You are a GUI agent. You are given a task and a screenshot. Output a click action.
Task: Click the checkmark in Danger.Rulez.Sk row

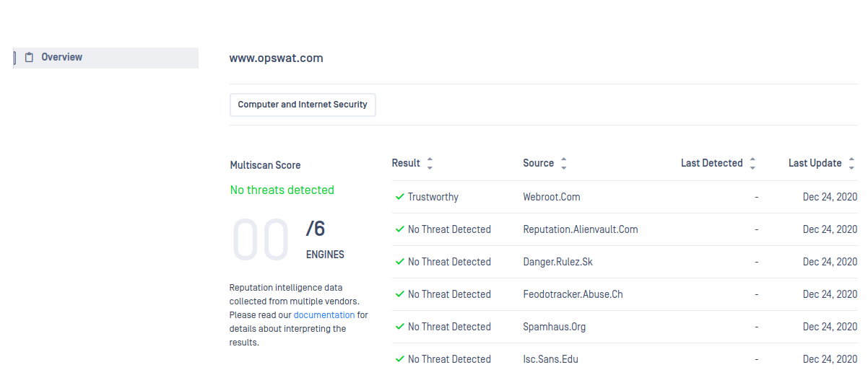coord(399,262)
